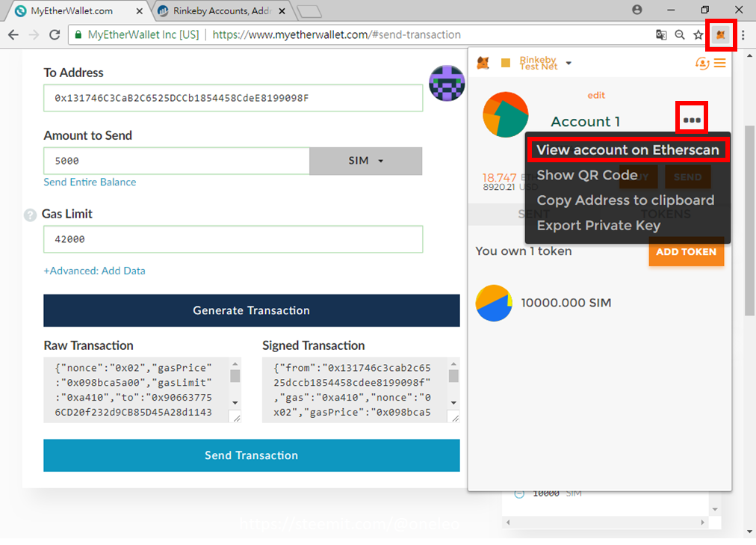Click the edit link above Account 1
This screenshot has height=545, width=756.
click(x=596, y=96)
